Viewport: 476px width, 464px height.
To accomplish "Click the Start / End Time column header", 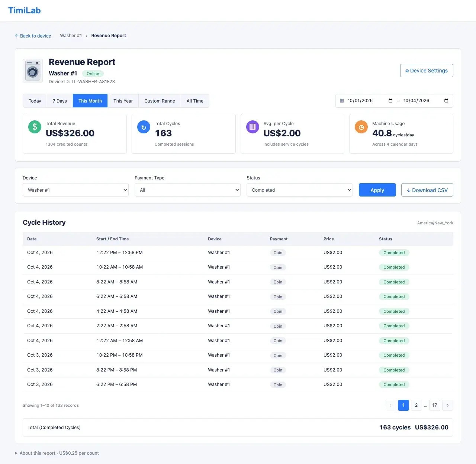I will 113,239.
